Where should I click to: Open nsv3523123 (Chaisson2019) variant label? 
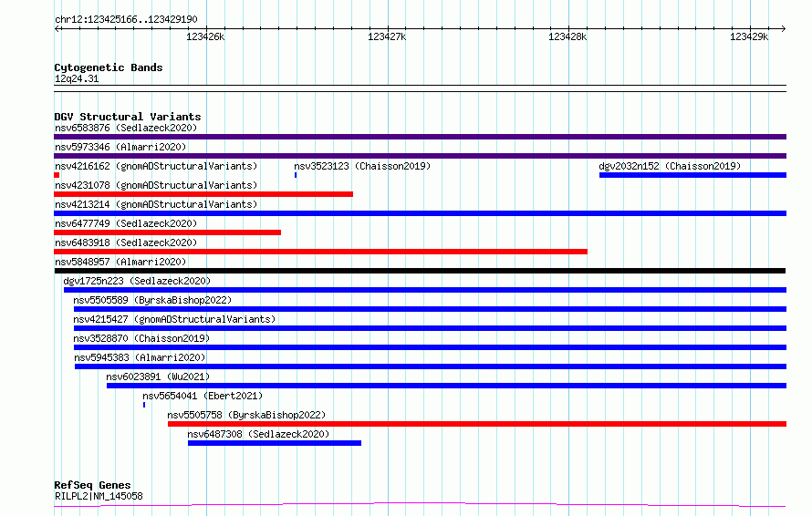(x=362, y=166)
